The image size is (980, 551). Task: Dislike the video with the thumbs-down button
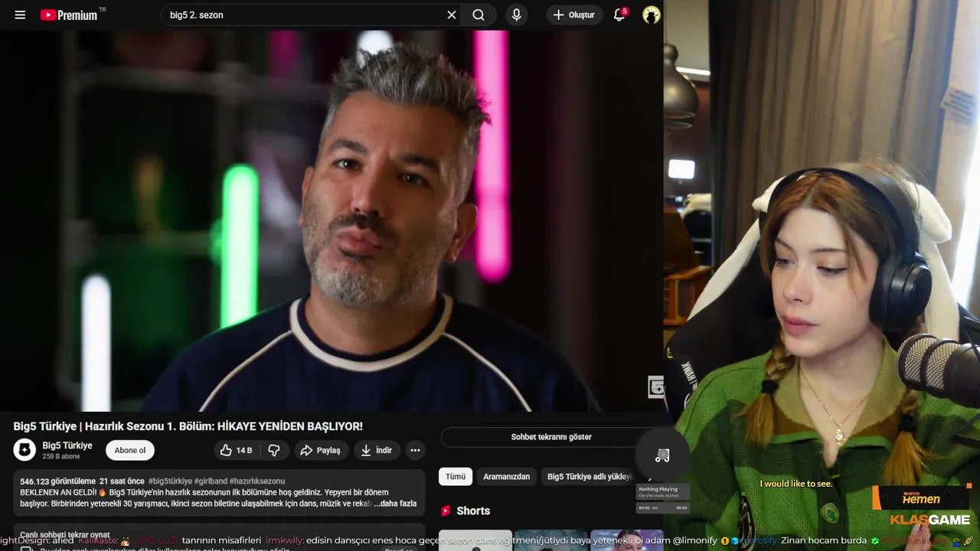(x=274, y=450)
